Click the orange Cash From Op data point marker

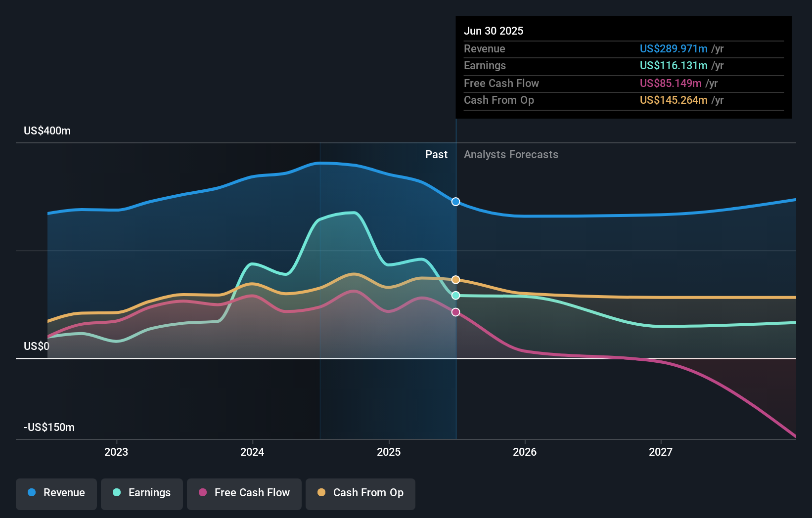tap(456, 280)
